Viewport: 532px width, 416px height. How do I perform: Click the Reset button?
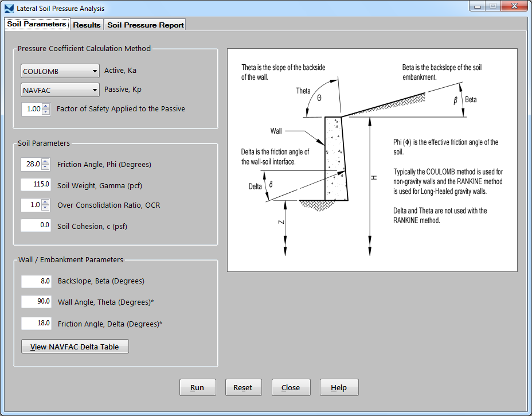(243, 387)
